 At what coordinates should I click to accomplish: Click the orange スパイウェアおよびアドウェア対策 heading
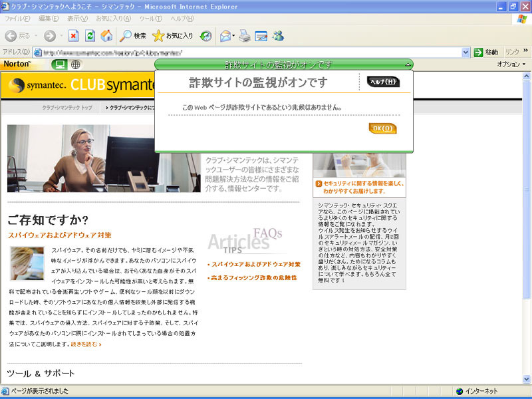point(60,235)
